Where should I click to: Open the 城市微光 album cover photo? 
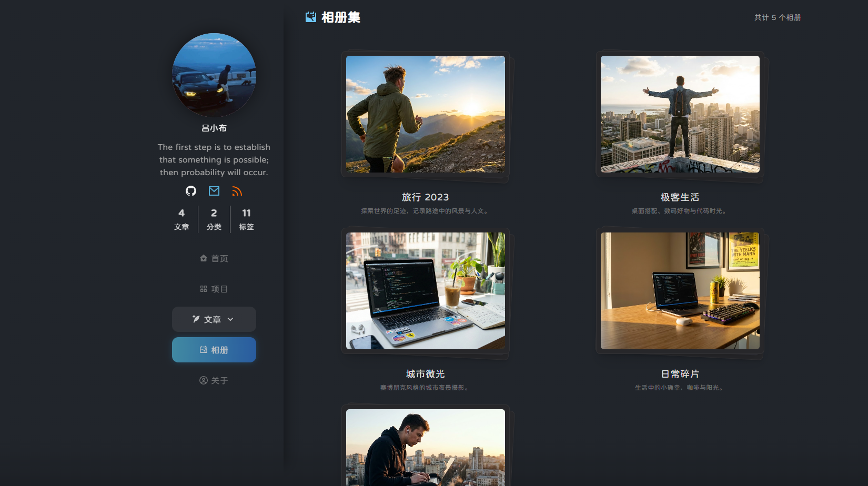pos(425,291)
